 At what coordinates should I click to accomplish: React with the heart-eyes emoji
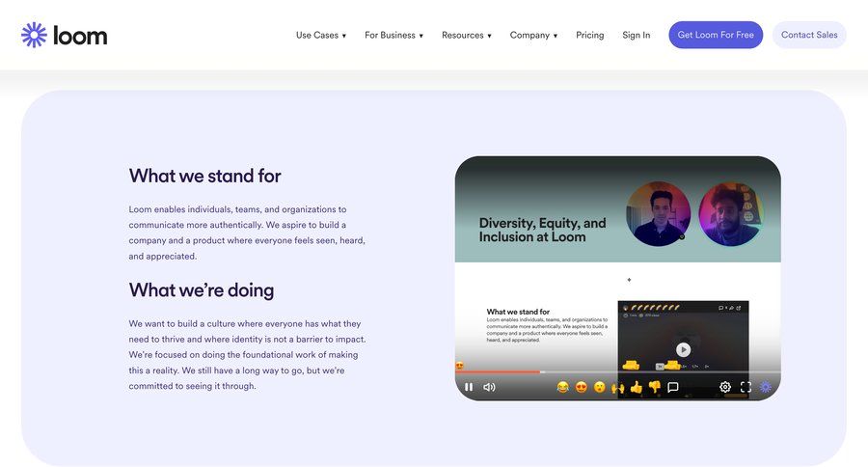[x=582, y=387]
